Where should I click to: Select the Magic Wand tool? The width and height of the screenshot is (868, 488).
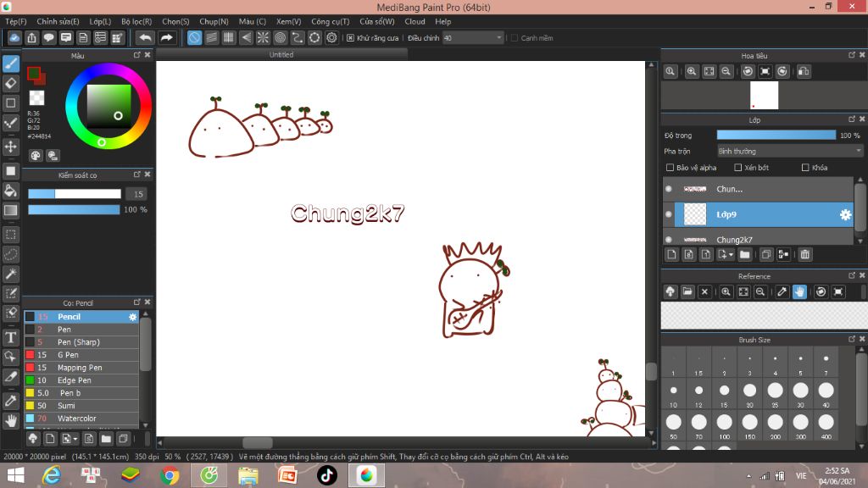[x=11, y=274]
